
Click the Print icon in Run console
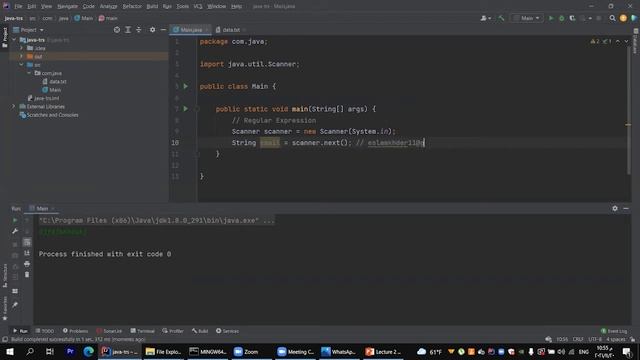click(27, 264)
